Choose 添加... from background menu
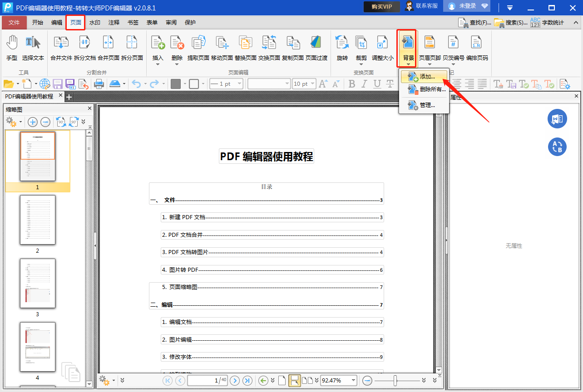Viewport: 583px width, 392px height. pos(424,77)
